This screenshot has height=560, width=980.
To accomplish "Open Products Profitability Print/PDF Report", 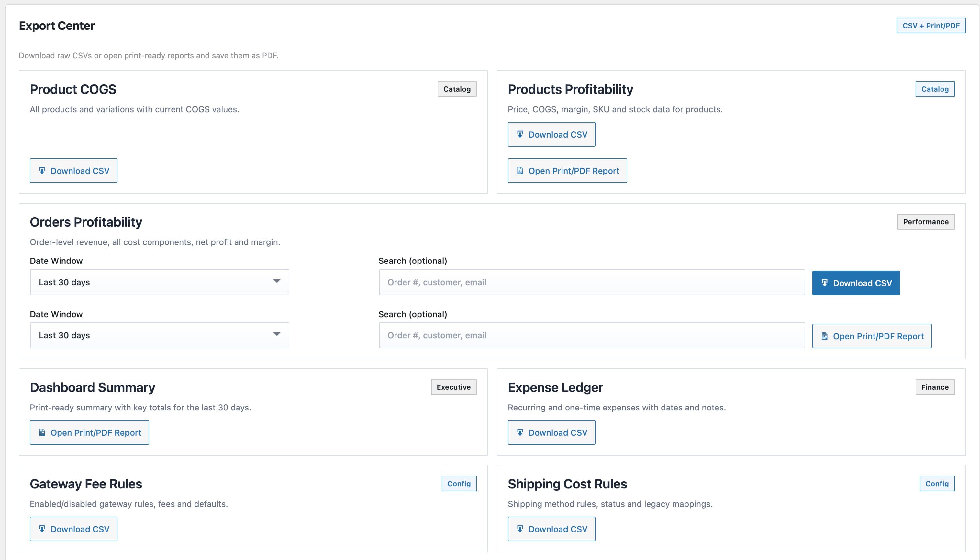I will [567, 170].
